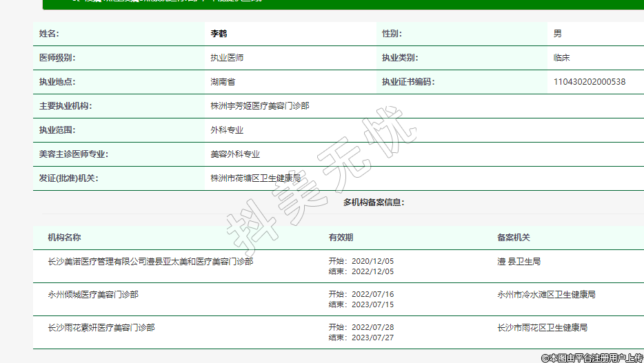Click the physician name 李鹤
644x363 pixels.
(x=219, y=34)
